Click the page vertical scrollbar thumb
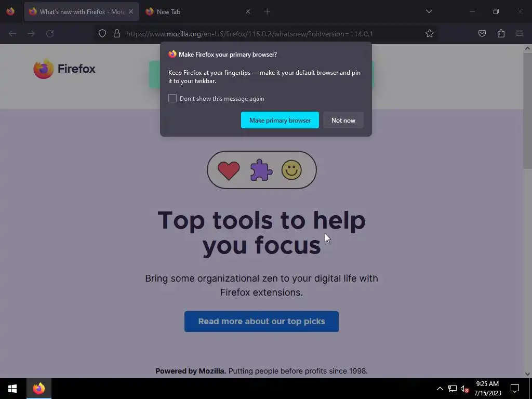 click(527, 110)
